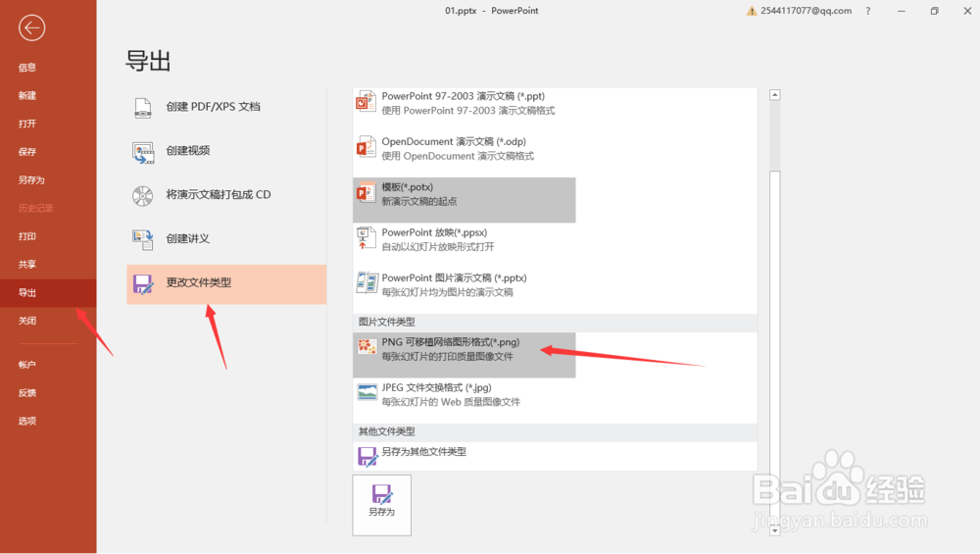Click the PowerPoint 97-2003 (*.ppt) file icon
980x554 pixels.
coord(367,102)
